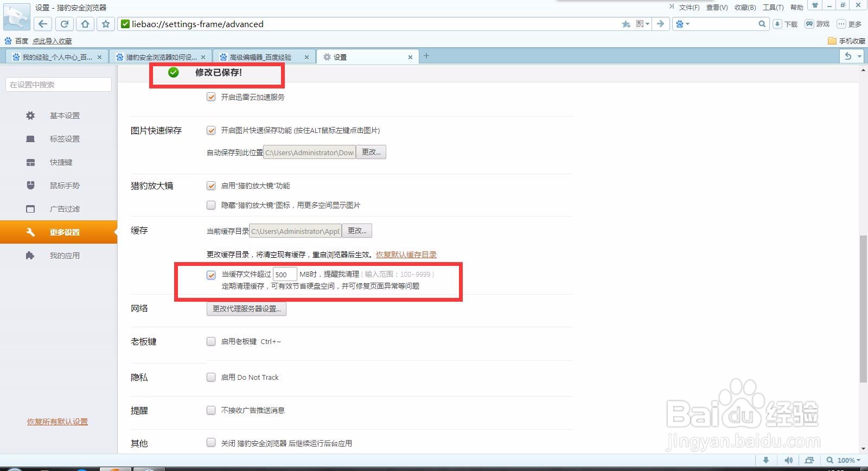The height and width of the screenshot is (471, 868).
Task: Check 隐藏"猎豹放大镜"图标 option
Action: point(211,205)
